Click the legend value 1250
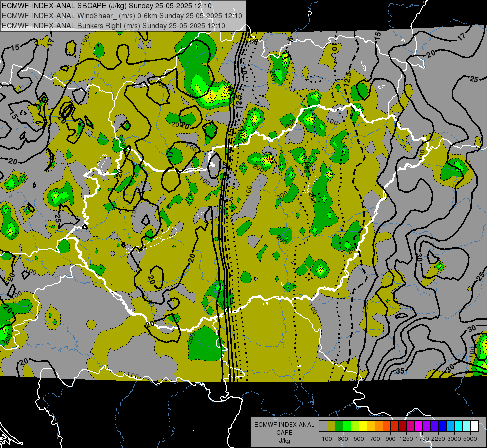This screenshot has width=487, height=448. 406,439
